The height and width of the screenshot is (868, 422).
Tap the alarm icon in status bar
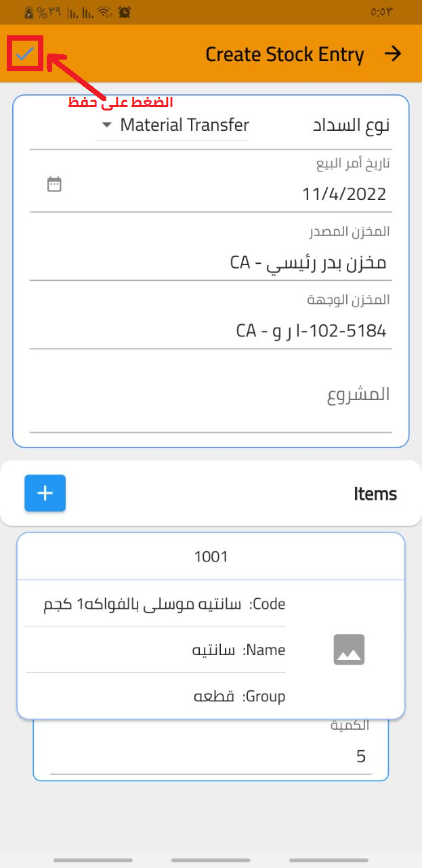(x=124, y=12)
